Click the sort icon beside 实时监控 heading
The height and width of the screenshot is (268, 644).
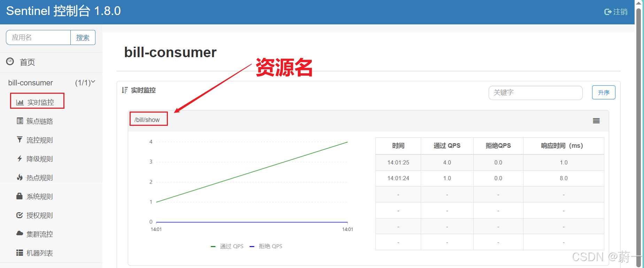125,90
